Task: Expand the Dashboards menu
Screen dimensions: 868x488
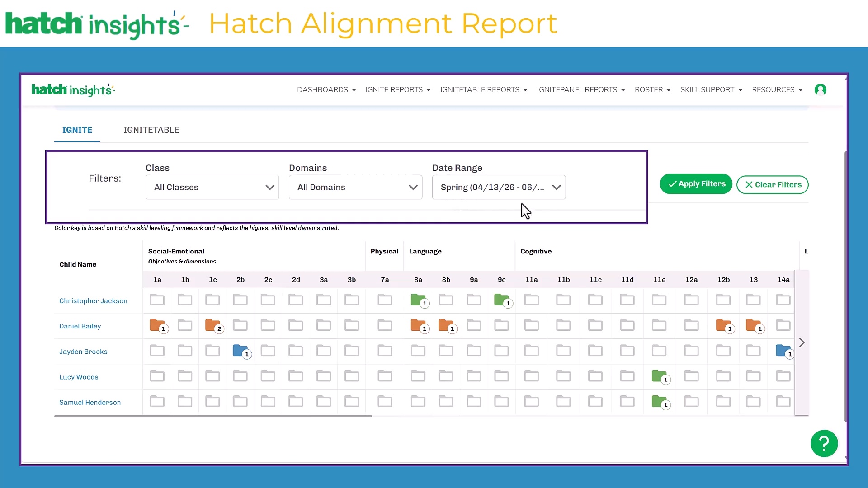Action: coord(326,90)
